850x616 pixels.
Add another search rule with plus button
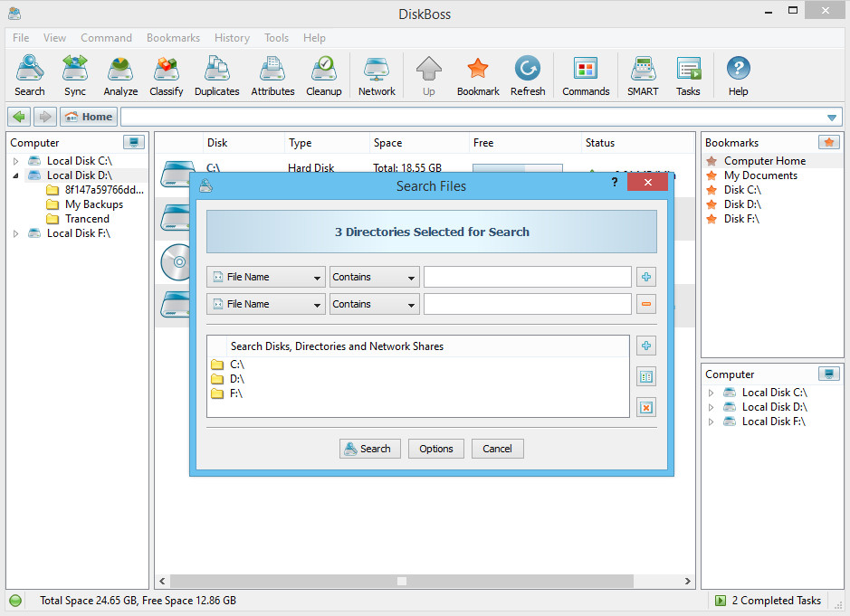point(646,277)
